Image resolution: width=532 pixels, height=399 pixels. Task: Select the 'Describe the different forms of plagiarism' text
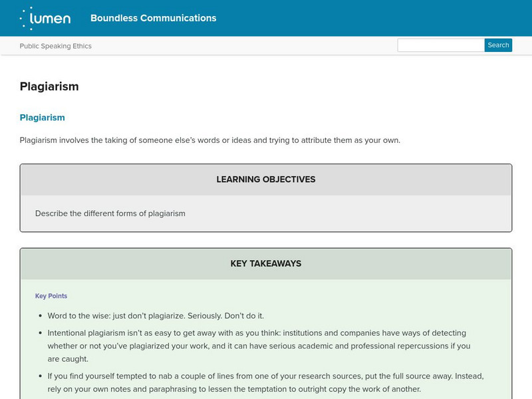point(110,213)
